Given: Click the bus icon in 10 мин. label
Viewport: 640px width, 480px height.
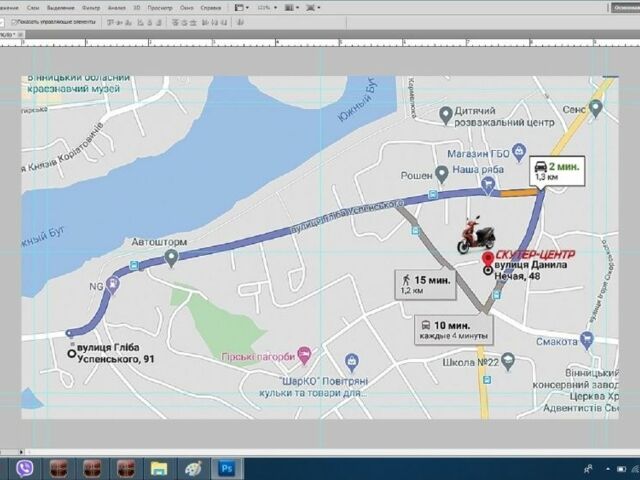Looking at the screenshot, I should pyautogui.click(x=427, y=326).
